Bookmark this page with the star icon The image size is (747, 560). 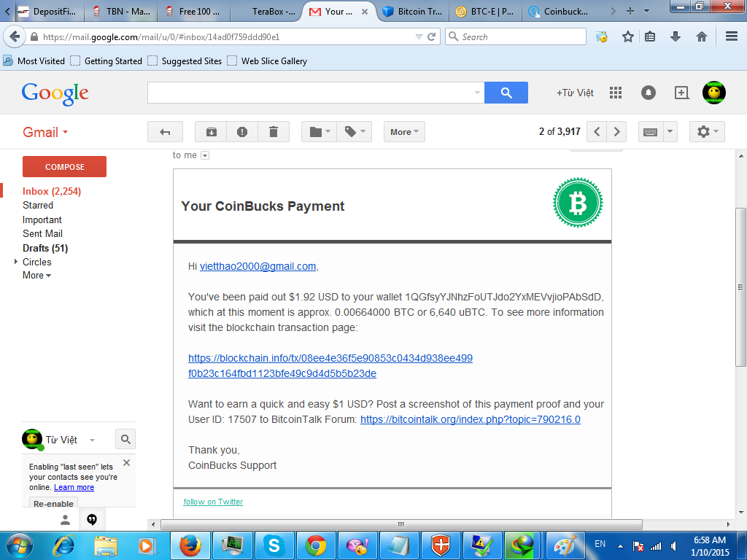coord(628,36)
